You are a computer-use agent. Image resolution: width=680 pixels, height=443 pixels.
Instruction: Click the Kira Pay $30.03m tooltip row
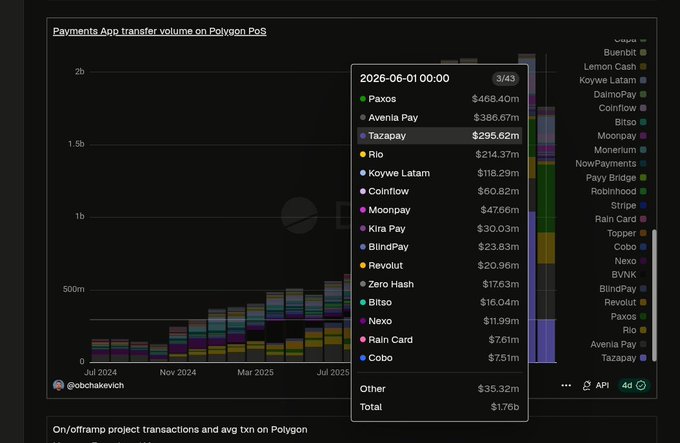[439, 228]
